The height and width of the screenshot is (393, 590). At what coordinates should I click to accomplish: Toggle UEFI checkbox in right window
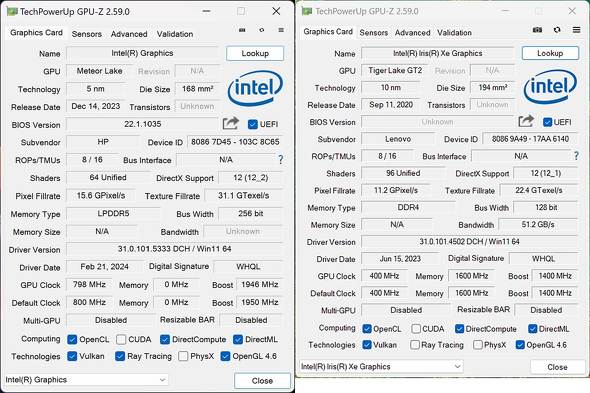[x=547, y=122]
